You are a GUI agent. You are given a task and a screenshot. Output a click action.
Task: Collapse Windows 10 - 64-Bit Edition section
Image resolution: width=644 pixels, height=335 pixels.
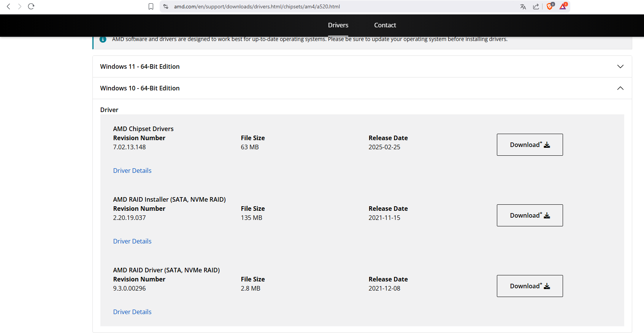pyautogui.click(x=362, y=88)
